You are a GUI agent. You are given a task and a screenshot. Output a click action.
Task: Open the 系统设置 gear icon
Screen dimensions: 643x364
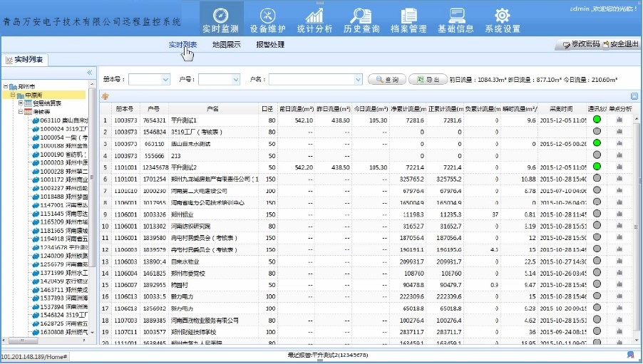(503, 16)
